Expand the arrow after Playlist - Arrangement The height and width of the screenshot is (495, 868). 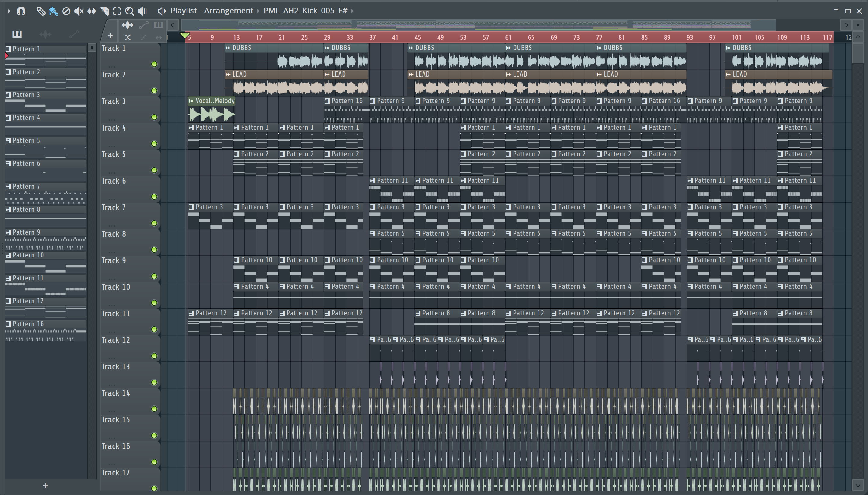258,11
